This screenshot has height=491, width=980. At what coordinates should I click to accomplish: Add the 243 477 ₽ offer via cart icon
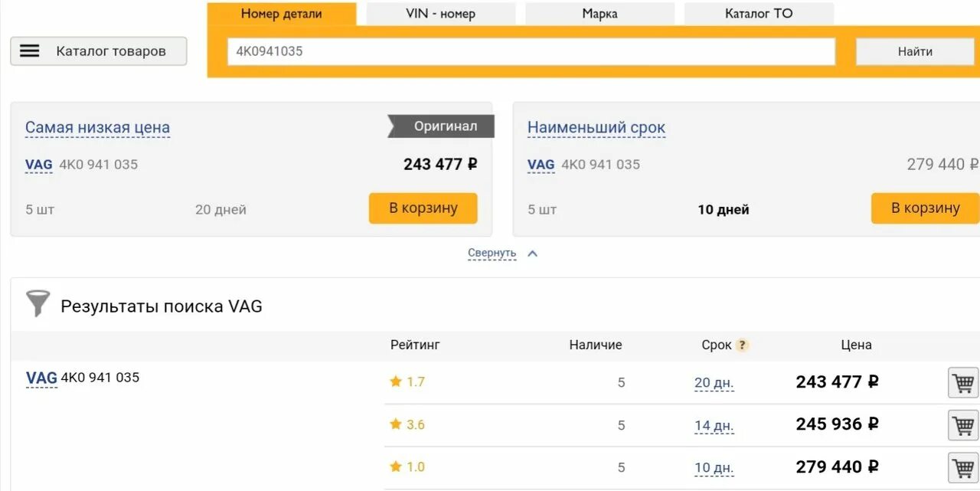pyautogui.click(x=963, y=382)
